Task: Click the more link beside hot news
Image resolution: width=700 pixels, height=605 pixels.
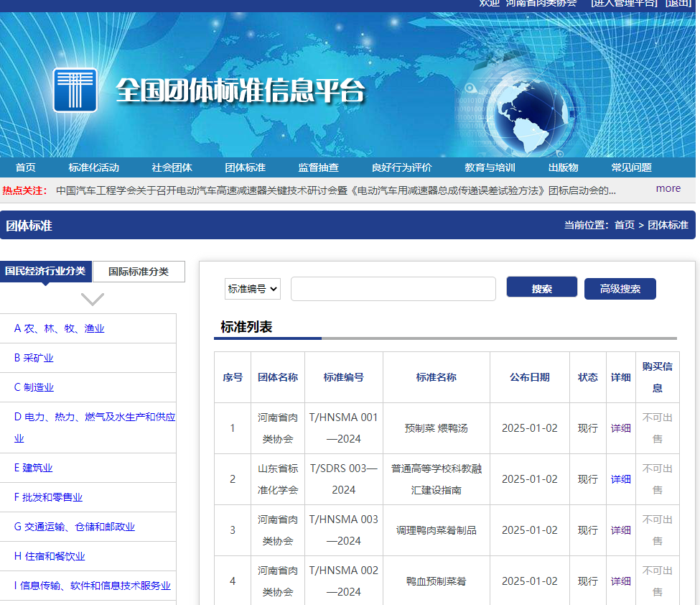Action: pos(668,188)
